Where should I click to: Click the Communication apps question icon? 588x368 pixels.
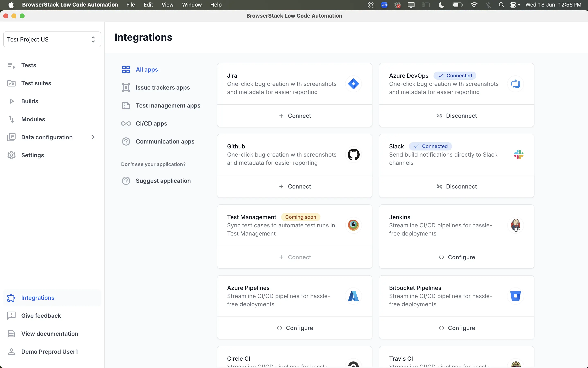(126, 142)
